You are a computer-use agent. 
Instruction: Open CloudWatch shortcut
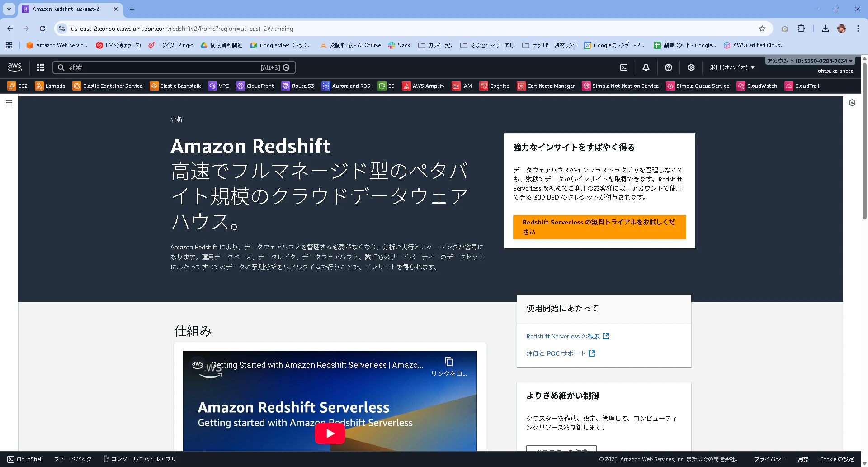click(757, 86)
